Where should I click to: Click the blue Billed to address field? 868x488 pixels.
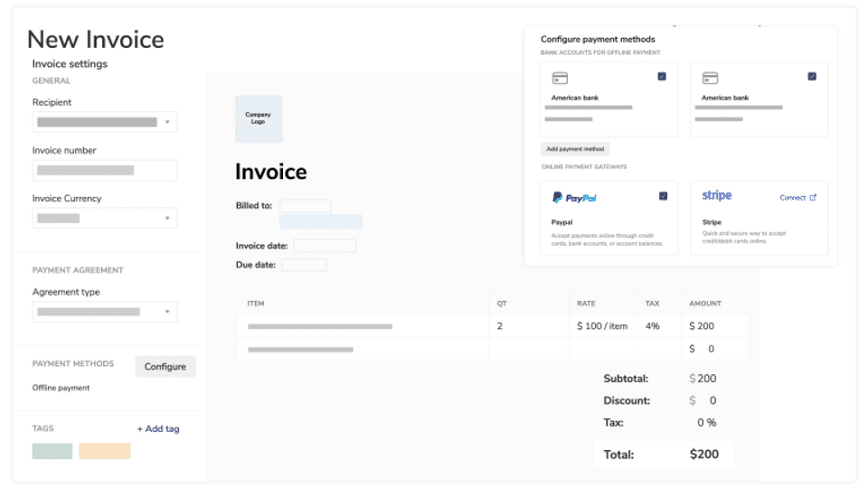pyautogui.click(x=320, y=221)
